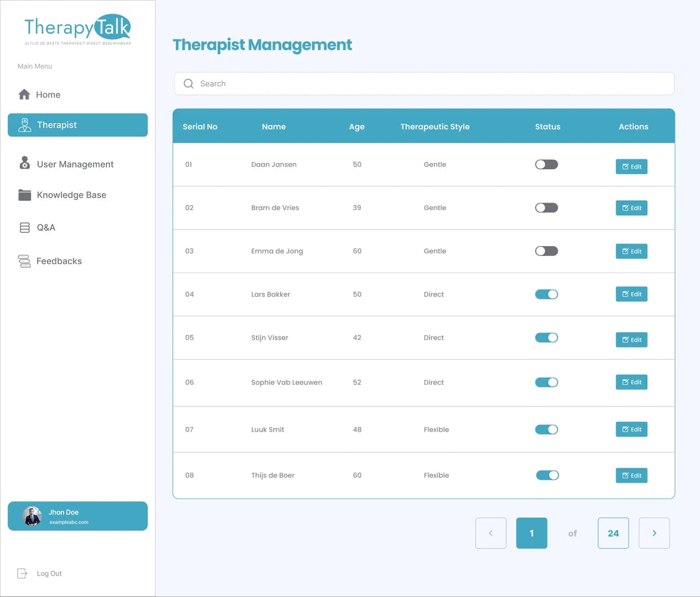Click Jhon Doe's profile avatar
The width and height of the screenshot is (700, 597).
tap(32, 516)
